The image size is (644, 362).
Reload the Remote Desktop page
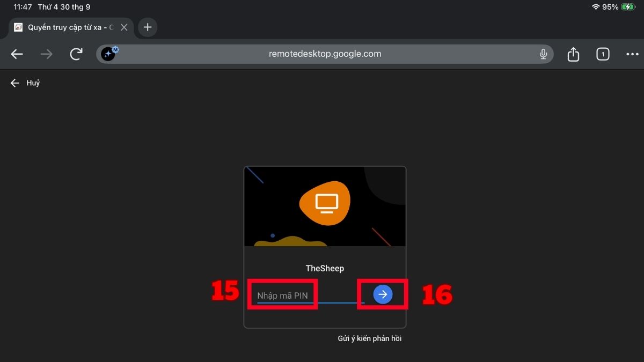coord(76,54)
